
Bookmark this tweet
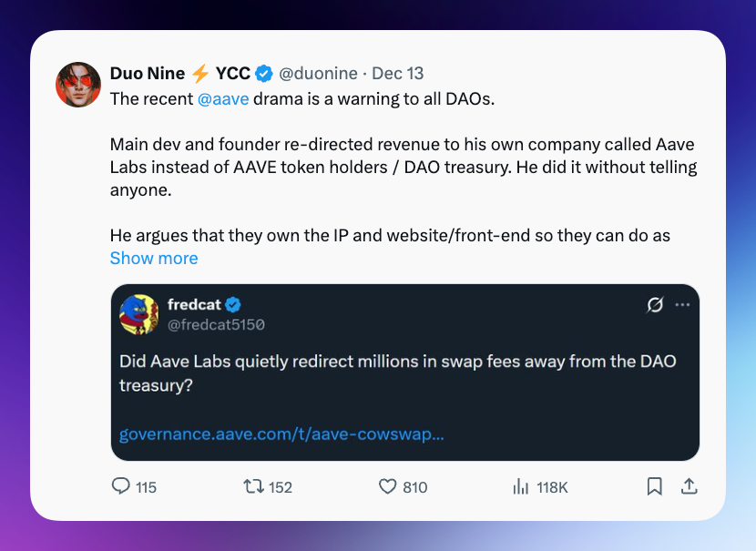tap(654, 487)
